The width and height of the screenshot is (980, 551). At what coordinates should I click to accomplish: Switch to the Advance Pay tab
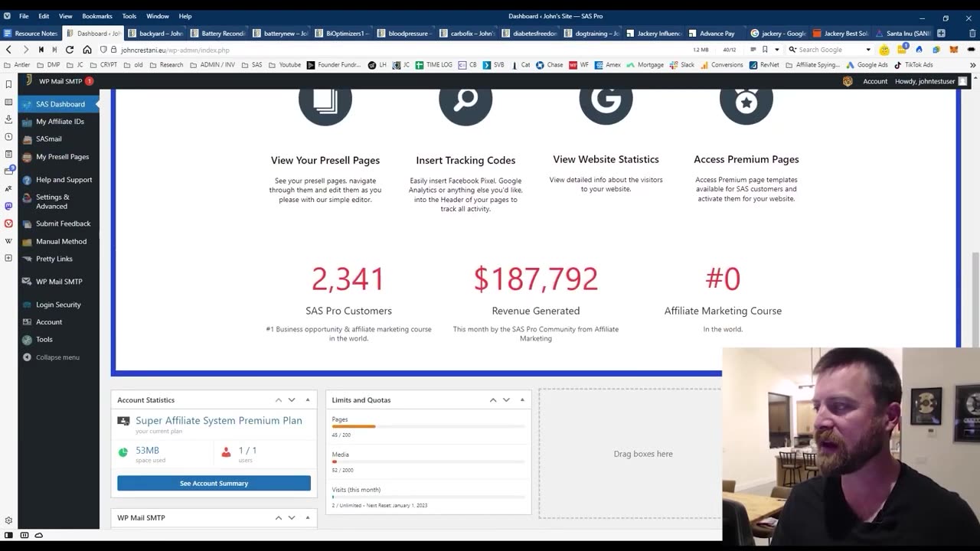[714, 34]
